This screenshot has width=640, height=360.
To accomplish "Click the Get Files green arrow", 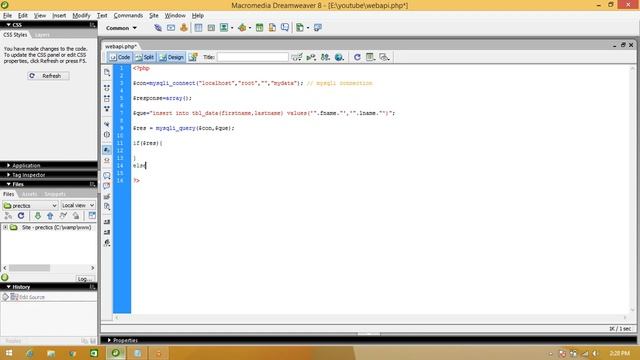I will pyautogui.click(x=38, y=216).
